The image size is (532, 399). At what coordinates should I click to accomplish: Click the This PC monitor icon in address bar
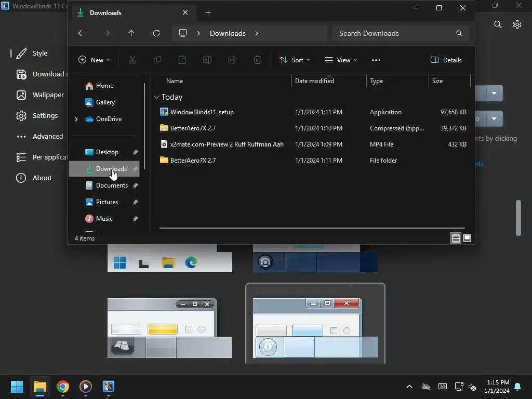point(183,33)
